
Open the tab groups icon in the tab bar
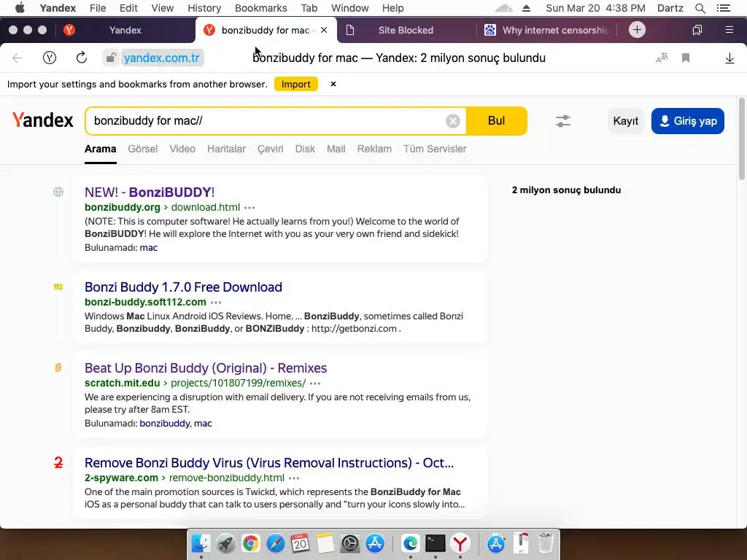[697, 30]
